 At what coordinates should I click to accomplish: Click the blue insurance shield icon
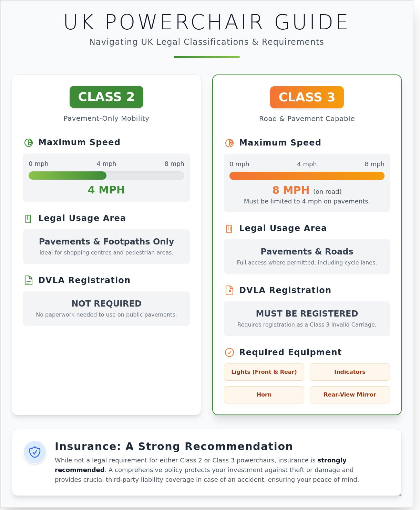35,452
